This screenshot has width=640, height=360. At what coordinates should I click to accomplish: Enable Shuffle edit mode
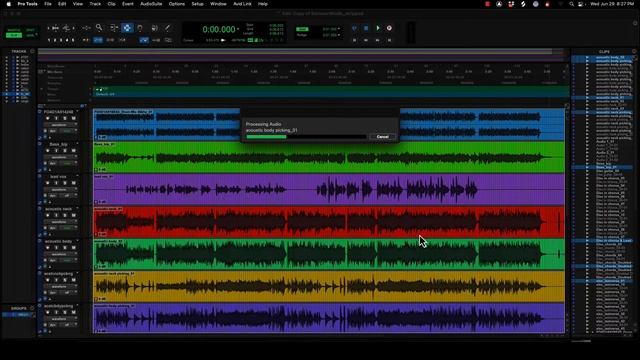14,30
